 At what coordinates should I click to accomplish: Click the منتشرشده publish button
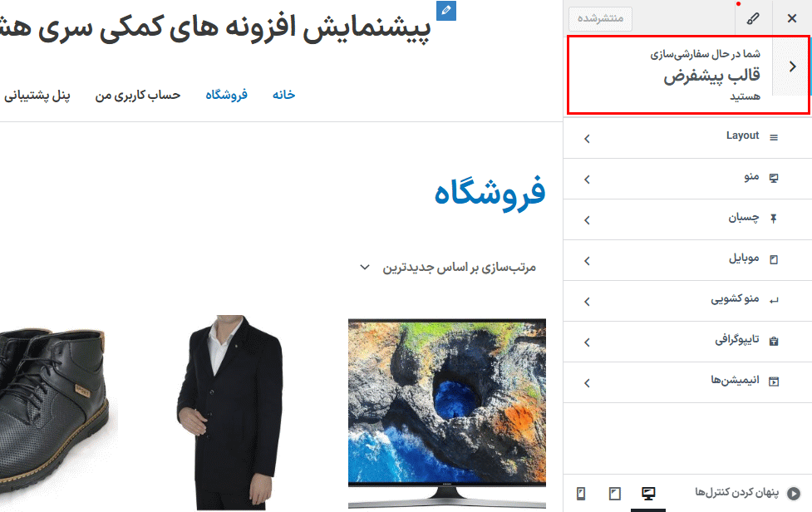599,17
